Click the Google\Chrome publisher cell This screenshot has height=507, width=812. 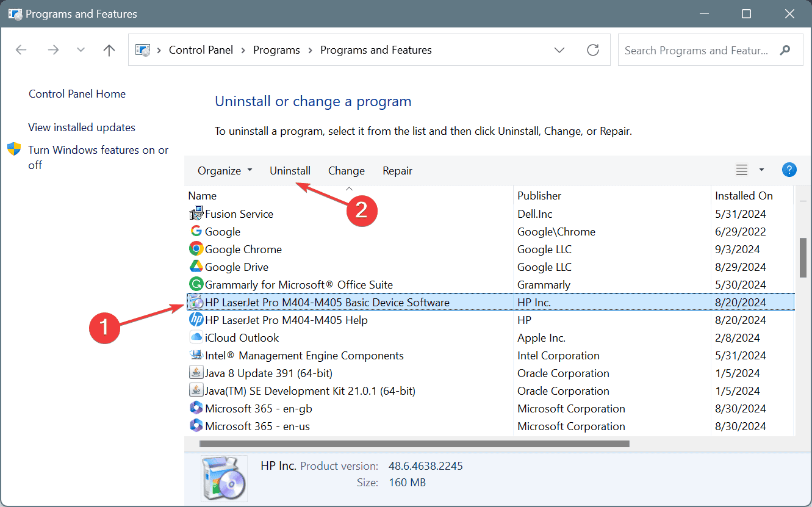pos(556,232)
